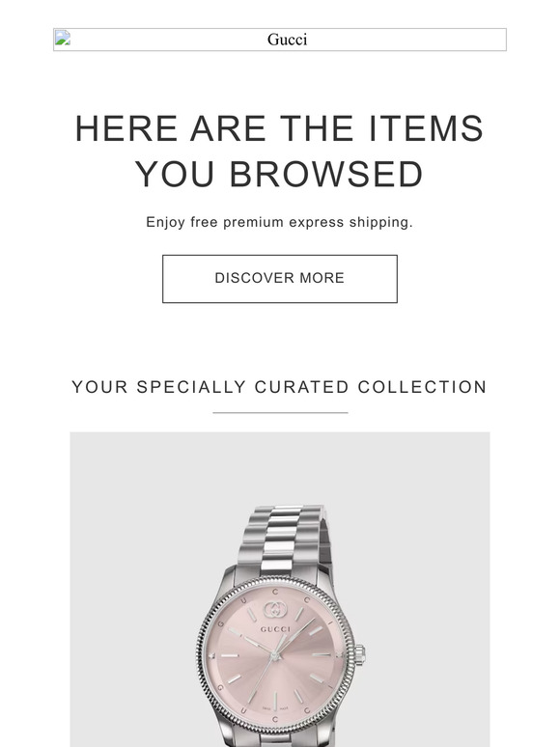Click the watch crown on right side
The width and height of the screenshot is (560, 747).
click(x=360, y=654)
